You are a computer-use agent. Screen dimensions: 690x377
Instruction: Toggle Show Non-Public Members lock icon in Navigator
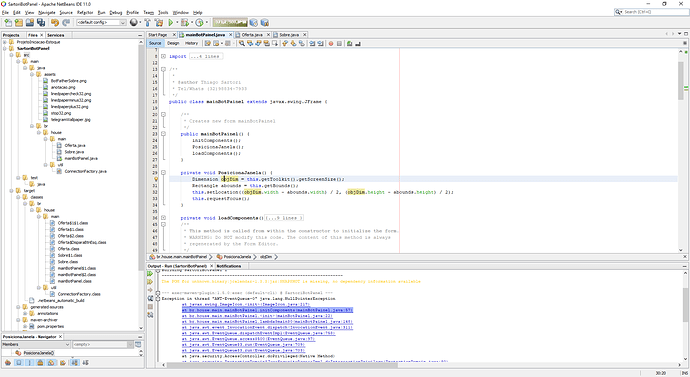point(40,362)
